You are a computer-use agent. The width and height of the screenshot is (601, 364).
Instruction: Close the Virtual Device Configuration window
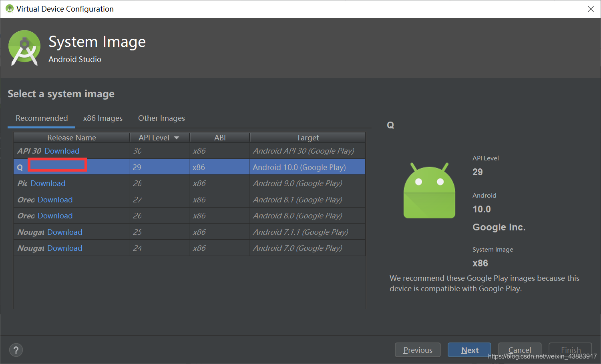tap(591, 9)
